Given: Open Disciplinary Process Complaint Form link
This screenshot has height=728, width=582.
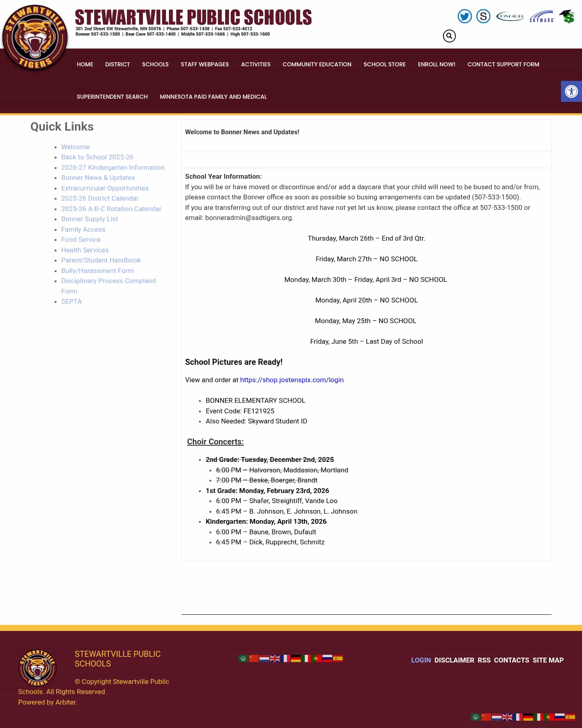Looking at the screenshot, I should pos(109,286).
